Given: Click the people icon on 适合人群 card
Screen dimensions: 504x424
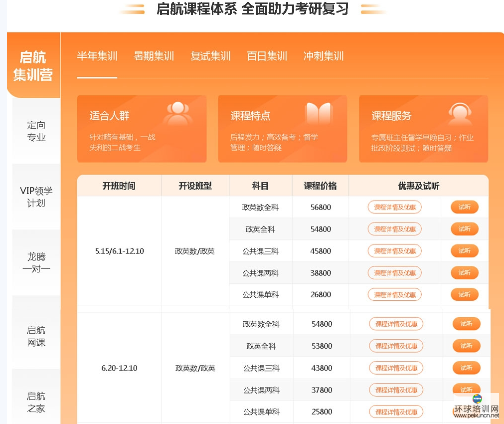Looking at the screenshot, I should pos(178,113).
